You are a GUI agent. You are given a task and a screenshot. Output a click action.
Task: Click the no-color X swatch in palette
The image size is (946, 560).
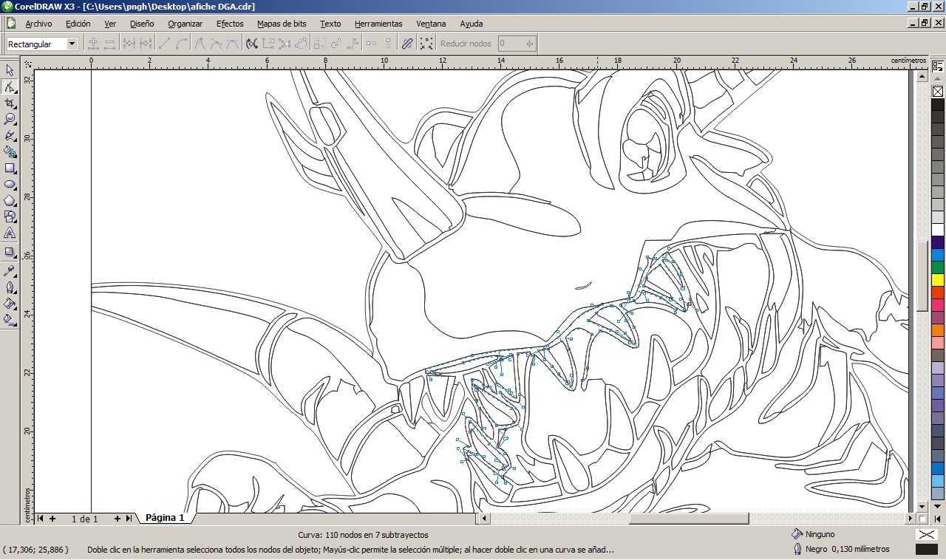938,92
